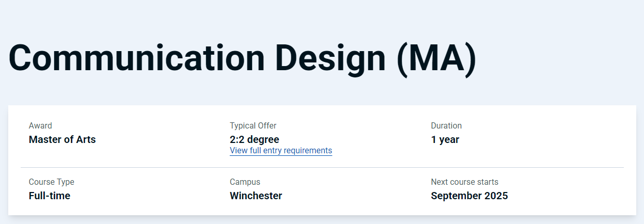
Task: Click the Typical Offer label
Action: click(253, 126)
